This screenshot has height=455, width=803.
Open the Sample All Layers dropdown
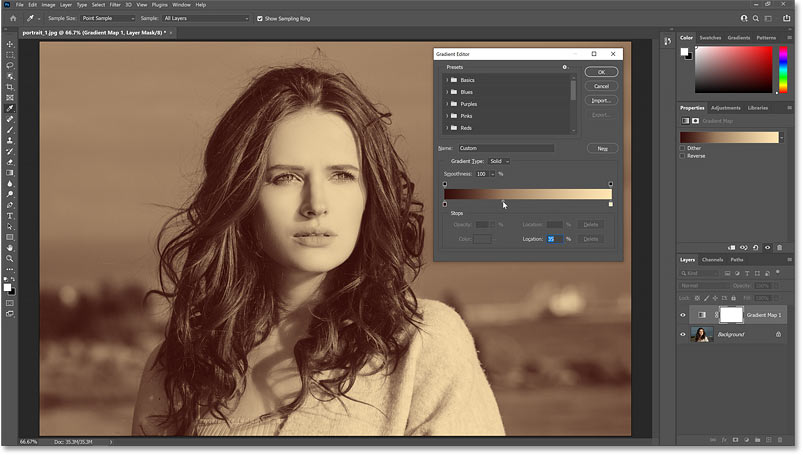[206, 18]
